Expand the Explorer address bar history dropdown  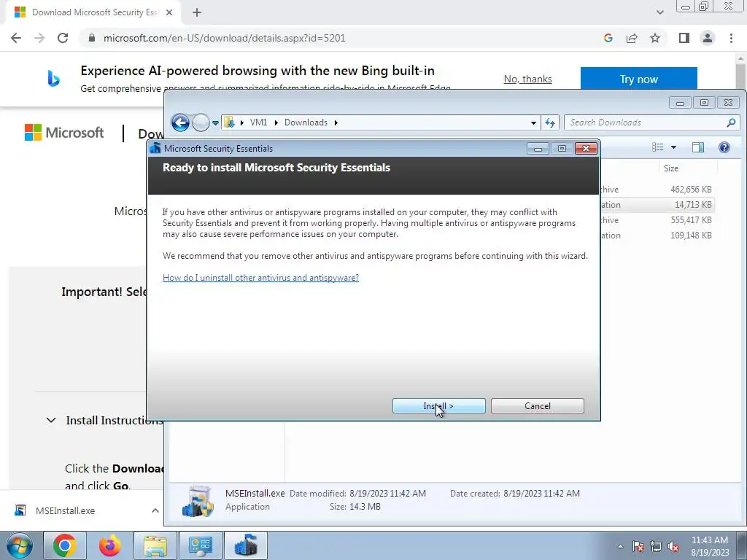(533, 122)
